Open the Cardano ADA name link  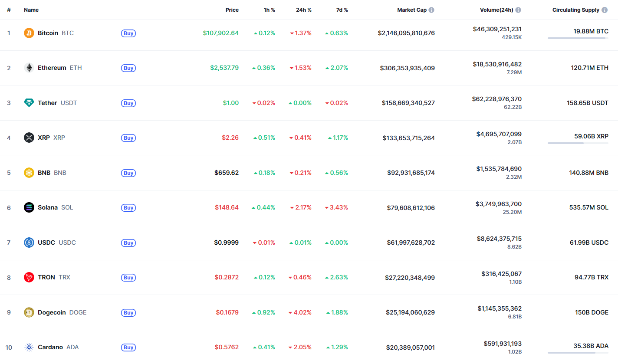(x=58, y=347)
